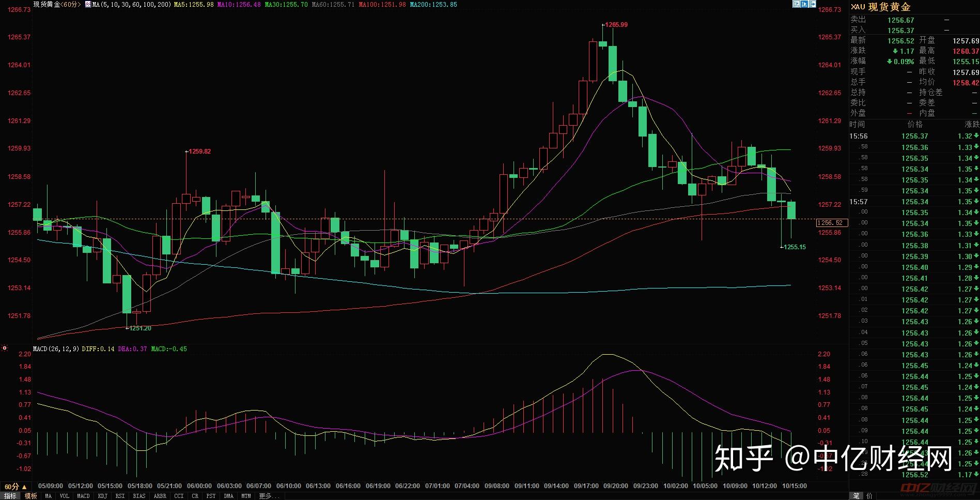
Task: Click the MA200:1253.85 legend value
Action: tap(433, 4)
